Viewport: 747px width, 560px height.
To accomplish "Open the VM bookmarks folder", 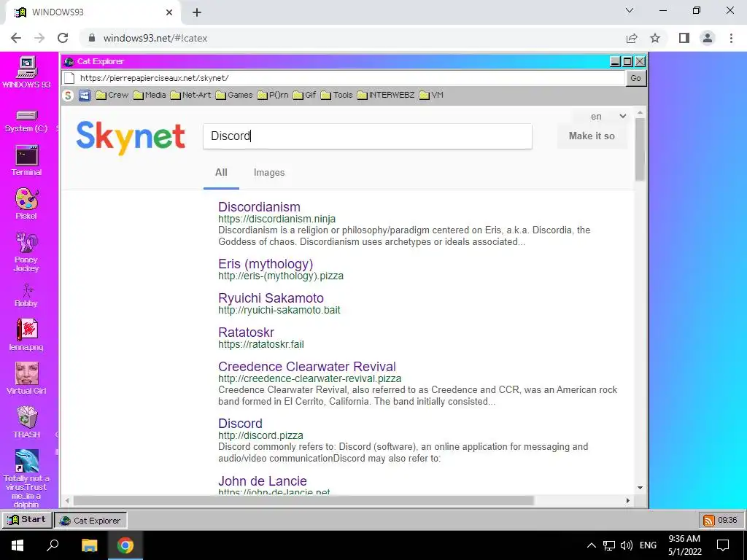I will tap(431, 96).
